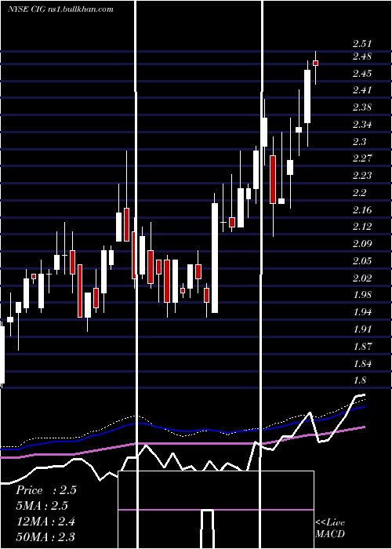Click the 1.87 price axis label
Image resolution: width=392 pixels, height=549 pixels.
362,347
